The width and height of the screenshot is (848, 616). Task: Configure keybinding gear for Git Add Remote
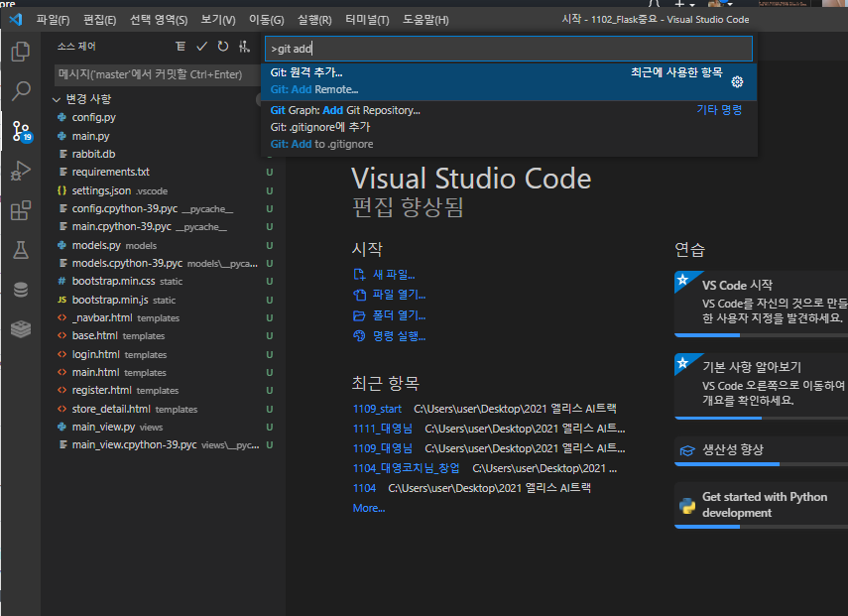pyautogui.click(x=737, y=81)
